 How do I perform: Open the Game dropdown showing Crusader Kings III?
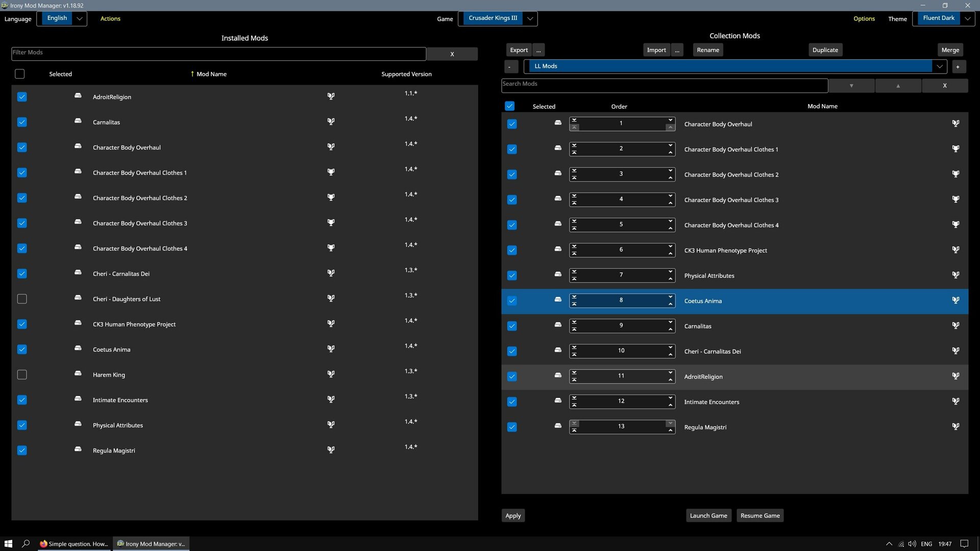(x=498, y=18)
